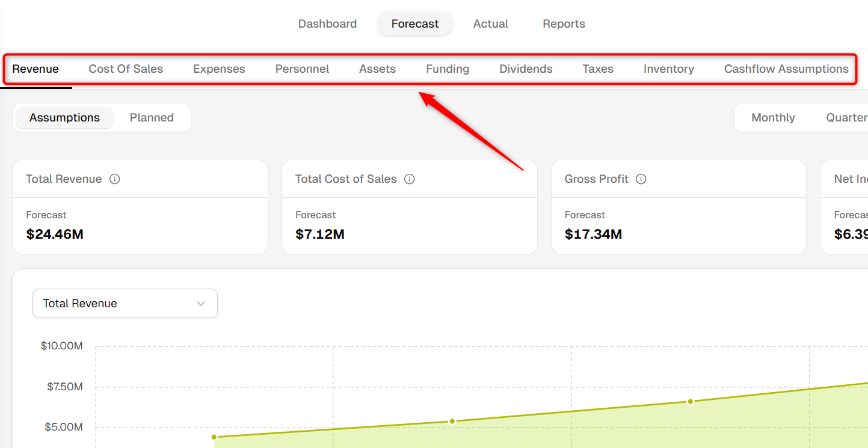Click the Total Revenue card title
Viewport: 868px width, 448px height.
point(64,179)
